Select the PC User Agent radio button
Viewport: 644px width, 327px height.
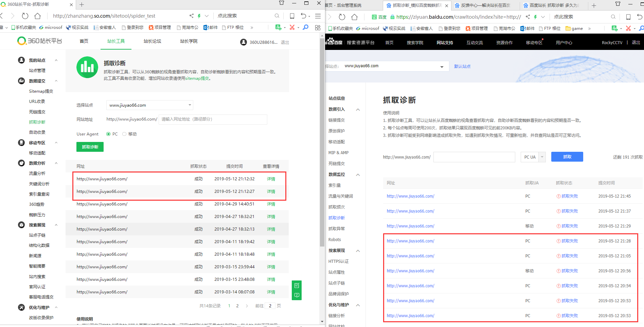(108, 134)
